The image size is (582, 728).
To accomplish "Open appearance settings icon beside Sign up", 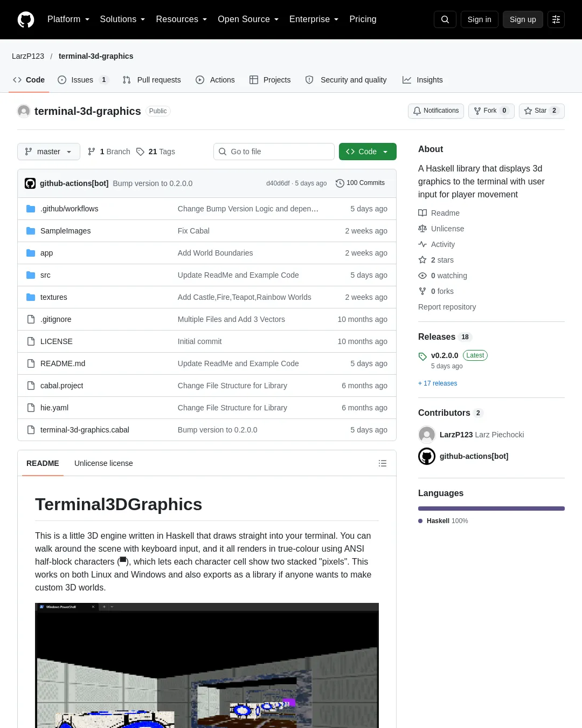I will click(x=556, y=19).
